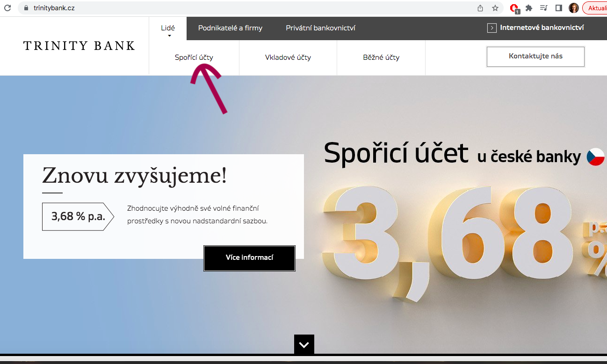Open the red ad blocker extension icon
Image resolution: width=607 pixels, height=364 pixels.
(x=514, y=8)
